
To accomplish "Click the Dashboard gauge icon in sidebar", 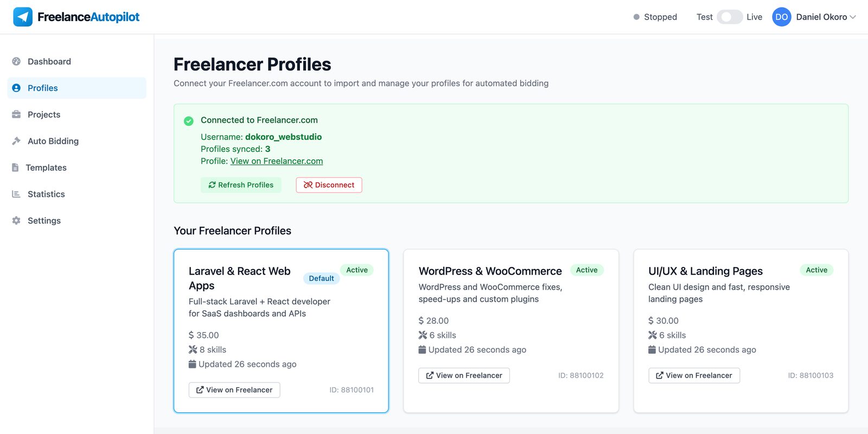I will [x=16, y=61].
